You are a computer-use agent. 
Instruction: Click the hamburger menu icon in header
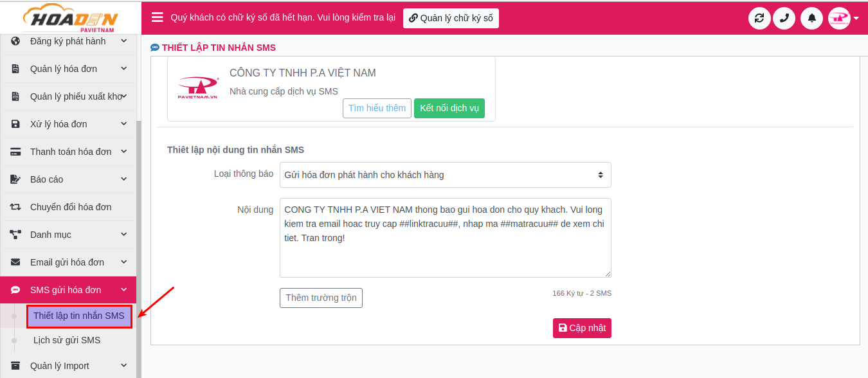pos(158,17)
